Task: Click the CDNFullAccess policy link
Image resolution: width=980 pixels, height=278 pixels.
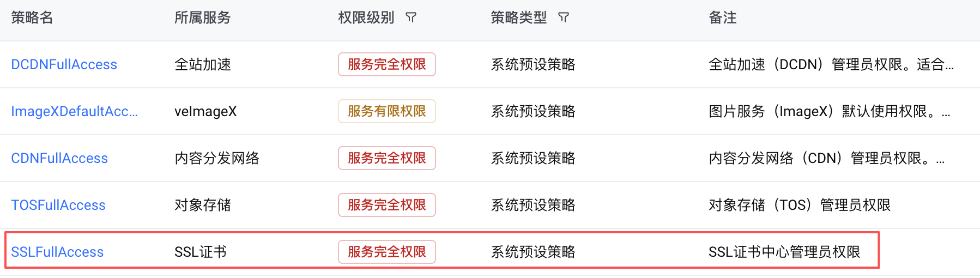Action: click(59, 159)
